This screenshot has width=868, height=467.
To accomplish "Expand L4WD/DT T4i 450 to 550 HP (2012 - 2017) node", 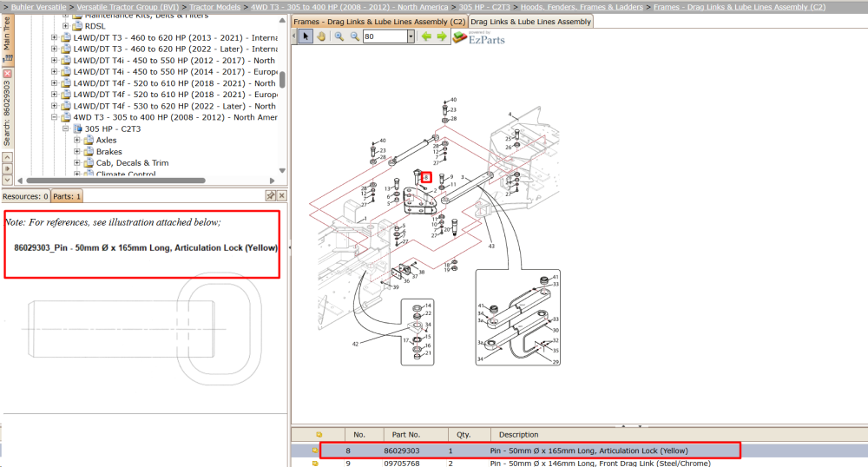I will tap(54, 60).
